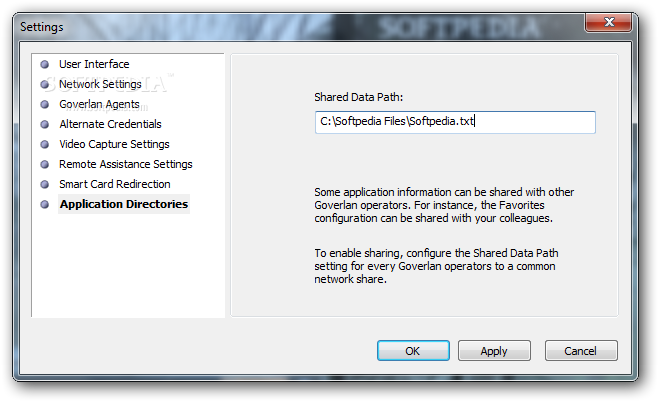This screenshot has height=402, width=659.
Task: Click the bullet icon beside Video Capture Settings
Action: [45, 145]
